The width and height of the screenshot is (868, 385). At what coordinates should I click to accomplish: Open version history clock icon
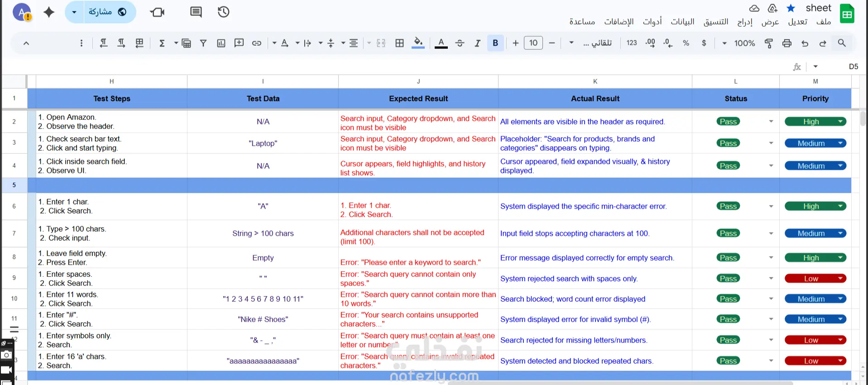coord(224,12)
